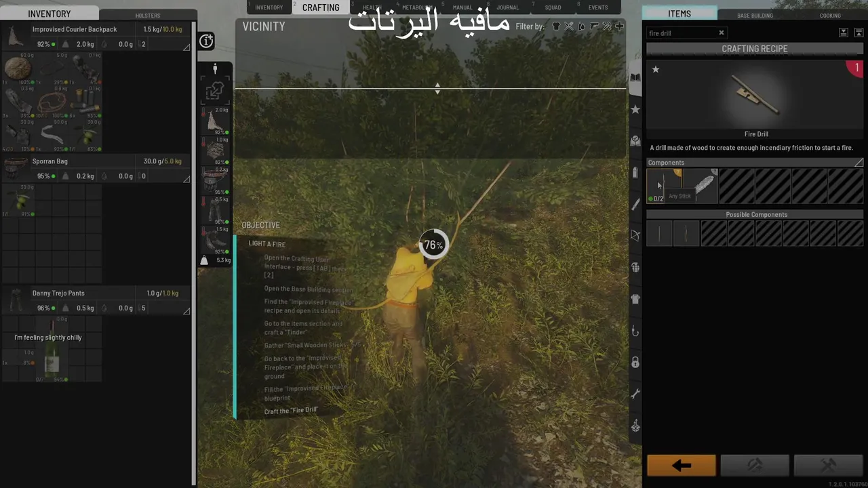Select the crossed tools filter icon
Image resolution: width=868 pixels, height=488 pixels.
point(569,26)
